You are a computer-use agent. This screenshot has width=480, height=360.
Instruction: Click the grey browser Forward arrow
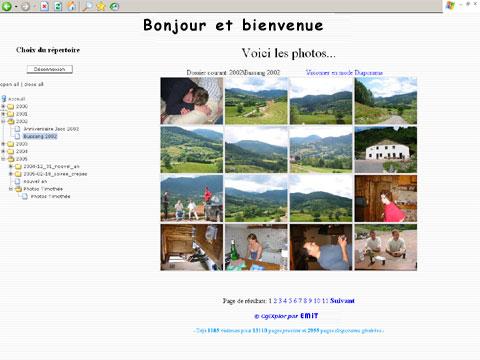point(26,6)
